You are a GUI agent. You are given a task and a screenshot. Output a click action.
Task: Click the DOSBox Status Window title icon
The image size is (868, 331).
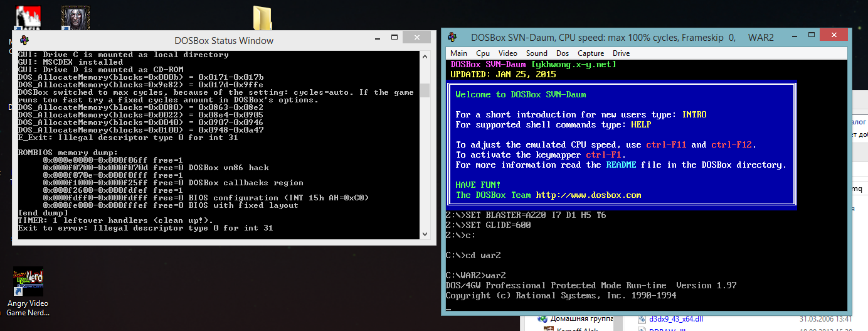click(24, 40)
